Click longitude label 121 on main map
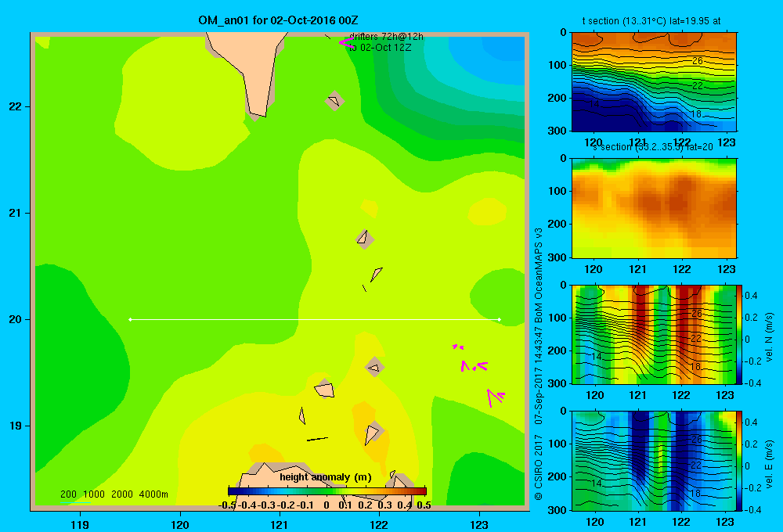 (280, 524)
